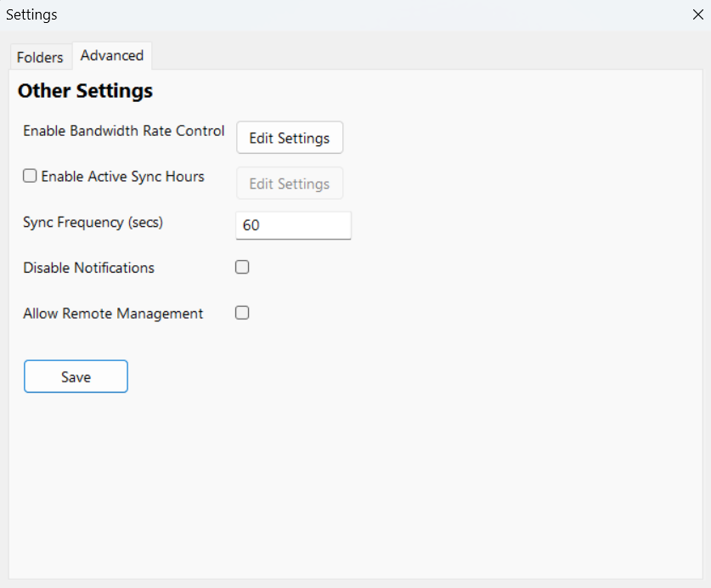Switch to the Folders tab

(x=40, y=57)
